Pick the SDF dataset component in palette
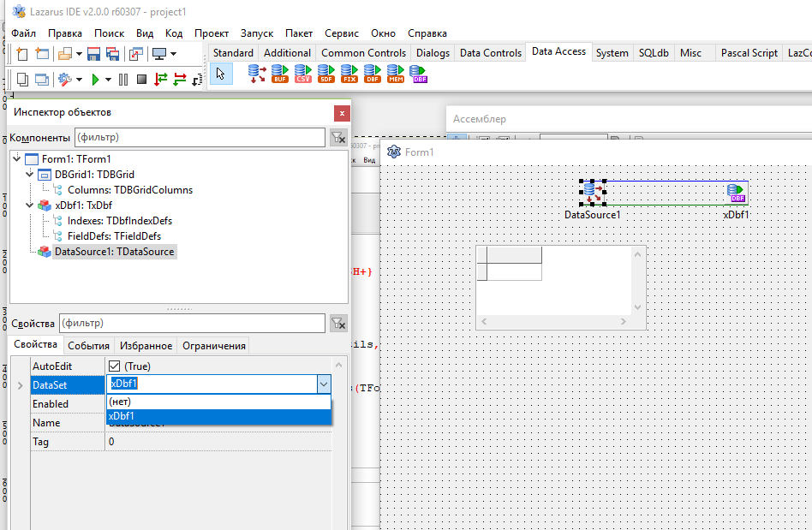Viewport: 812px width, 530px height. point(326,74)
